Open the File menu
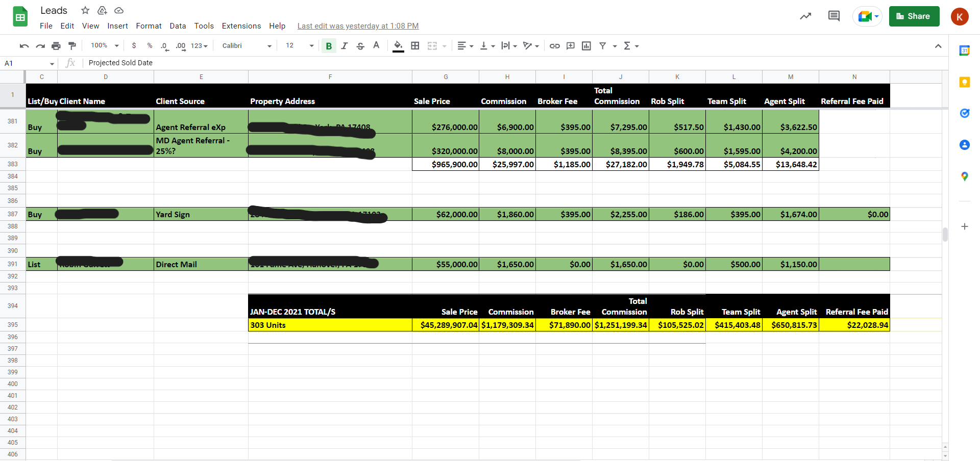Viewport: 980px width, 461px height. [x=46, y=26]
